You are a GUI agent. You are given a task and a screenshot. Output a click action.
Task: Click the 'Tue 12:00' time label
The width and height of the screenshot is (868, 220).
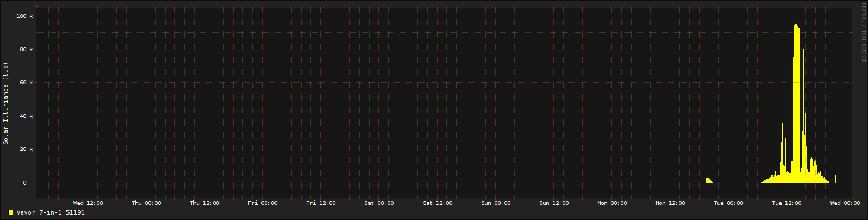[786, 203]
